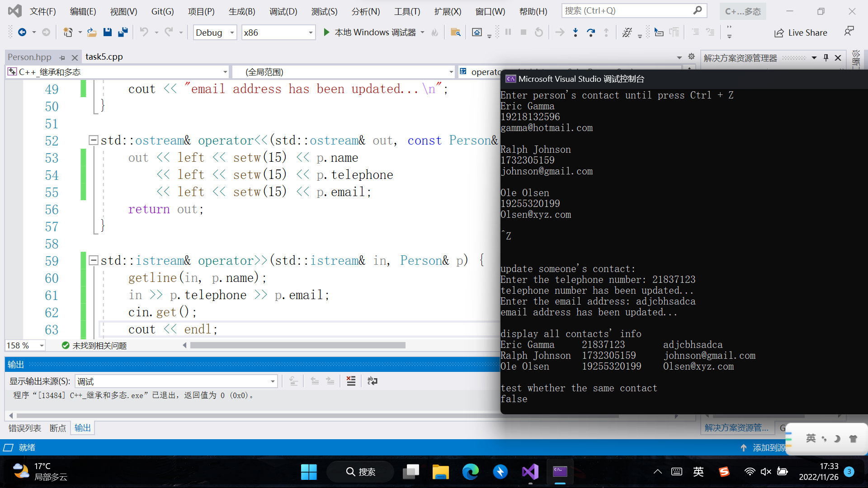Open the 调试(D) menu
This screenshot has height=488, width=868.
(283, 11)
